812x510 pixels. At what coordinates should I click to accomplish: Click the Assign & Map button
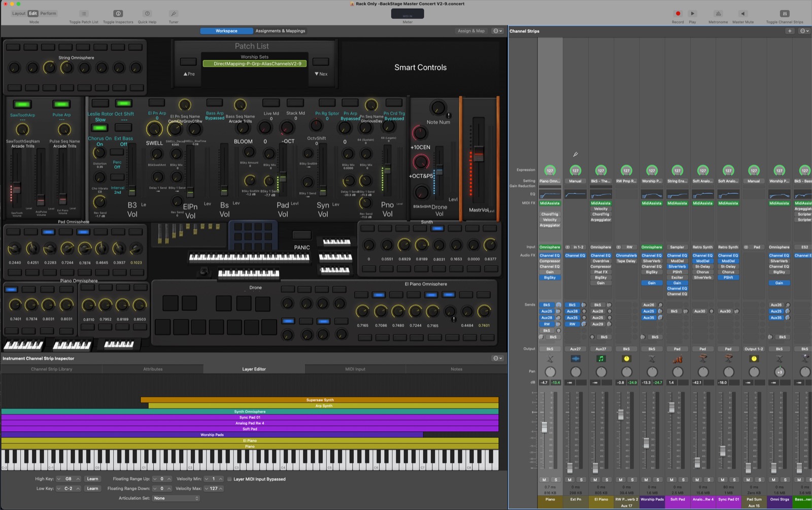(471, 31)
